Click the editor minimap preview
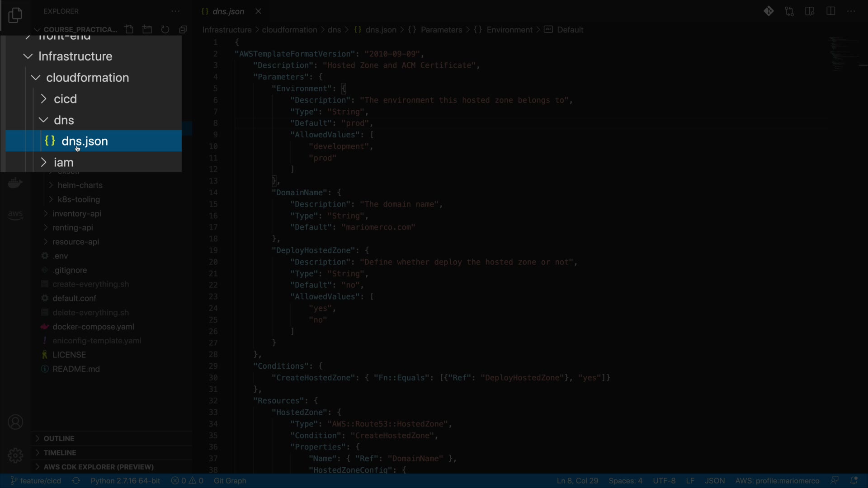Image resolution: width=868 pixels, height=488 pixels. point(844,54)
